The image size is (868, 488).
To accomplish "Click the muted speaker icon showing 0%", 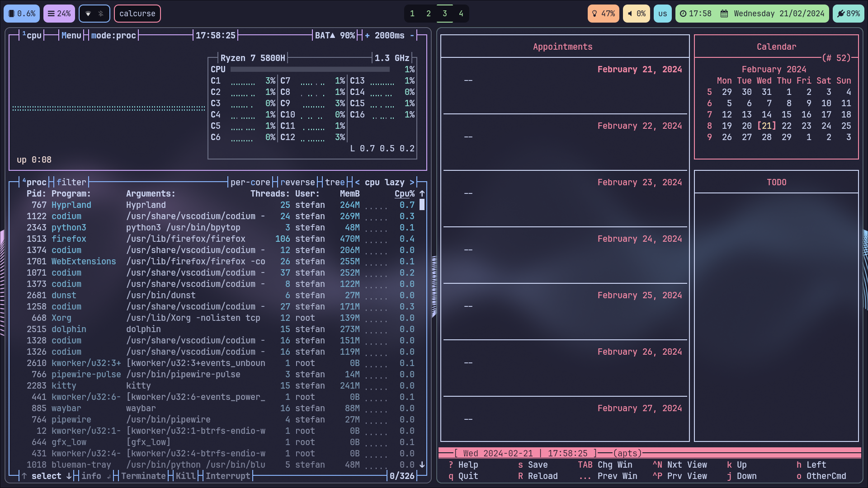I will (x=629, y=14).
